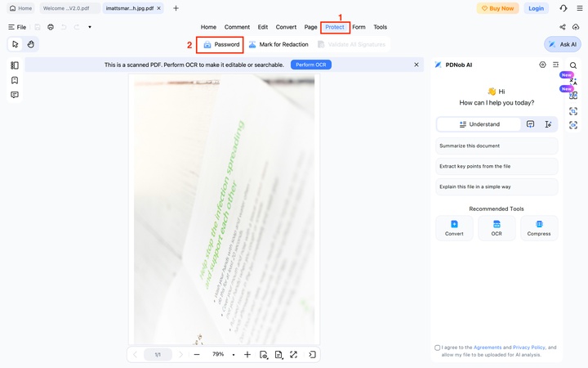Select the Protect menu
Screen dimensions: 588x368
point(335,27)
